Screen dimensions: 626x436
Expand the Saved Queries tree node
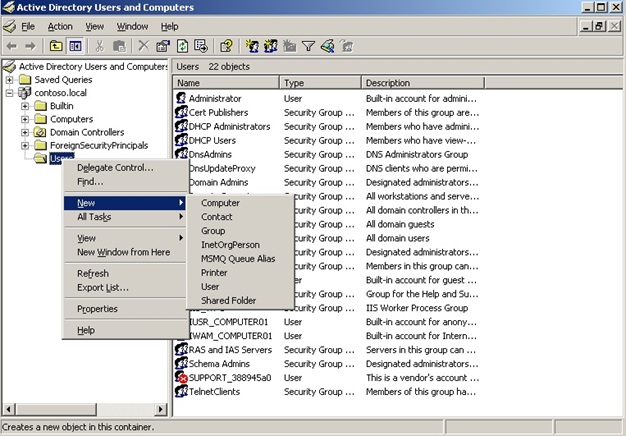[x=10, y=80]
